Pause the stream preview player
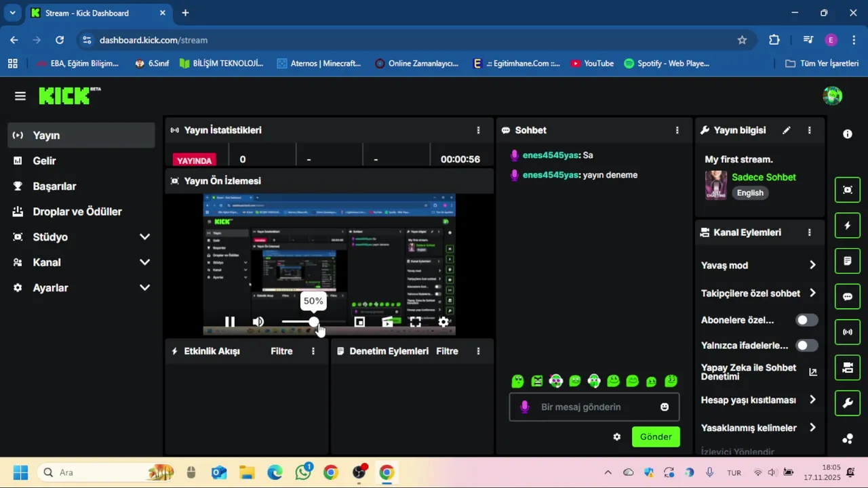868x488 pixels. (x=230, y=322)
